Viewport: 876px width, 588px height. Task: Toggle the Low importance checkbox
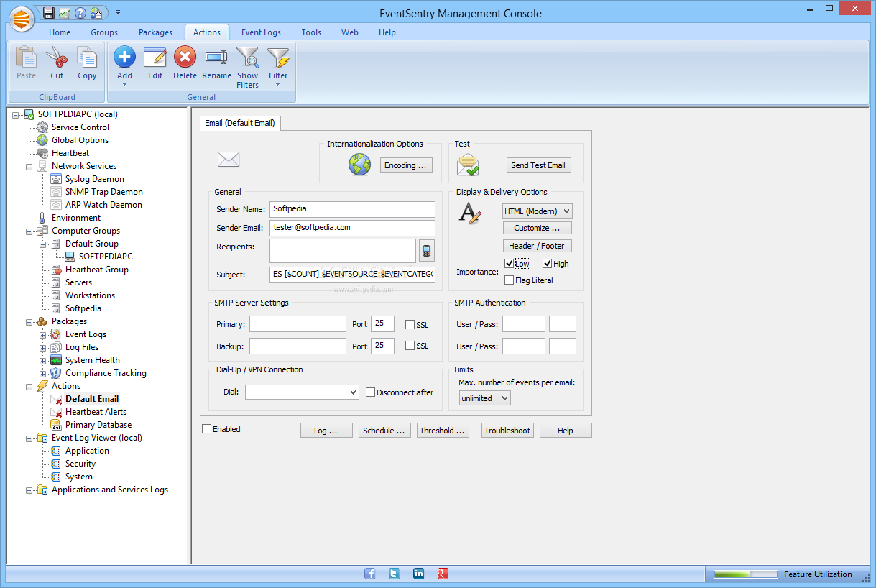[x=510, y=264]
